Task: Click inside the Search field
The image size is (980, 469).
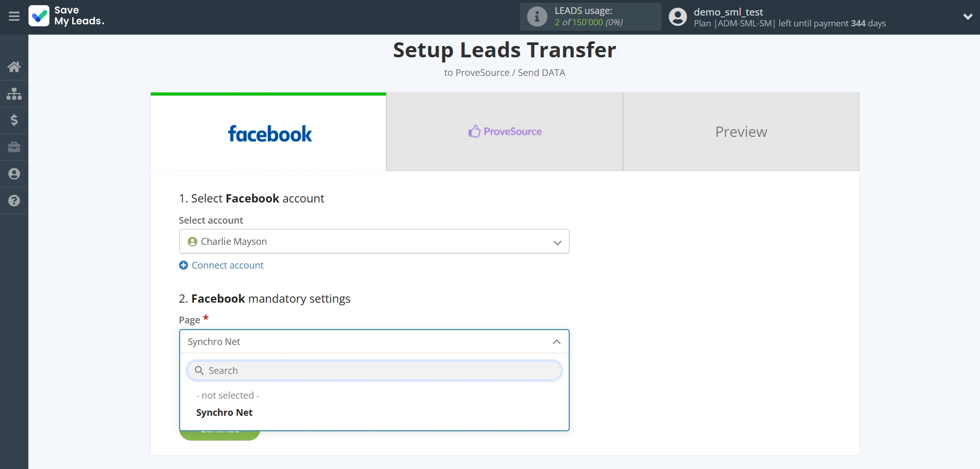Action: coord(374,370)
